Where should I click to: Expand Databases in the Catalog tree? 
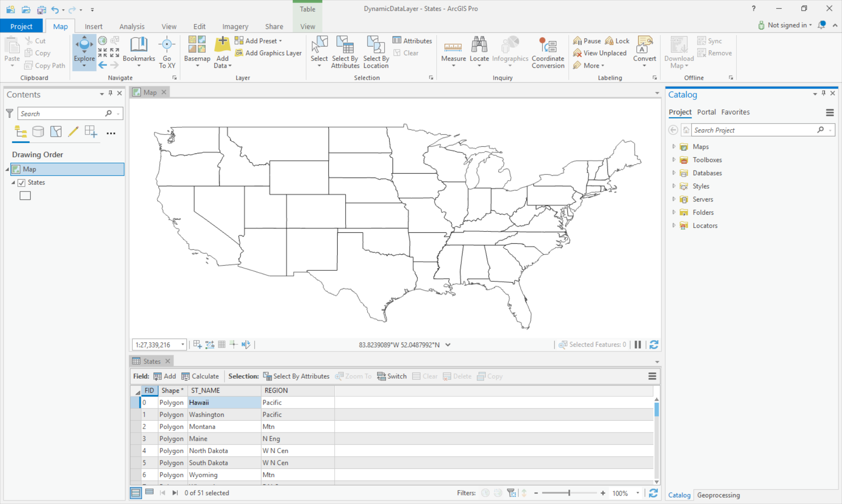point(674,173)
